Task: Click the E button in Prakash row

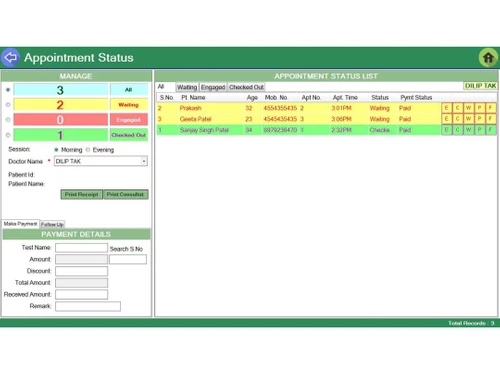Action: tap(446, 108)
